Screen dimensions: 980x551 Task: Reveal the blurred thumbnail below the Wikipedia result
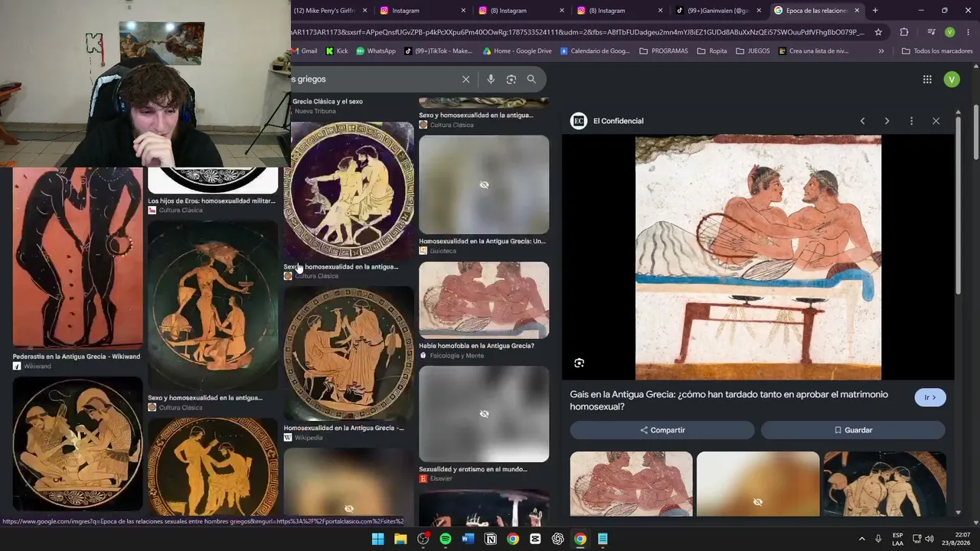349,481
